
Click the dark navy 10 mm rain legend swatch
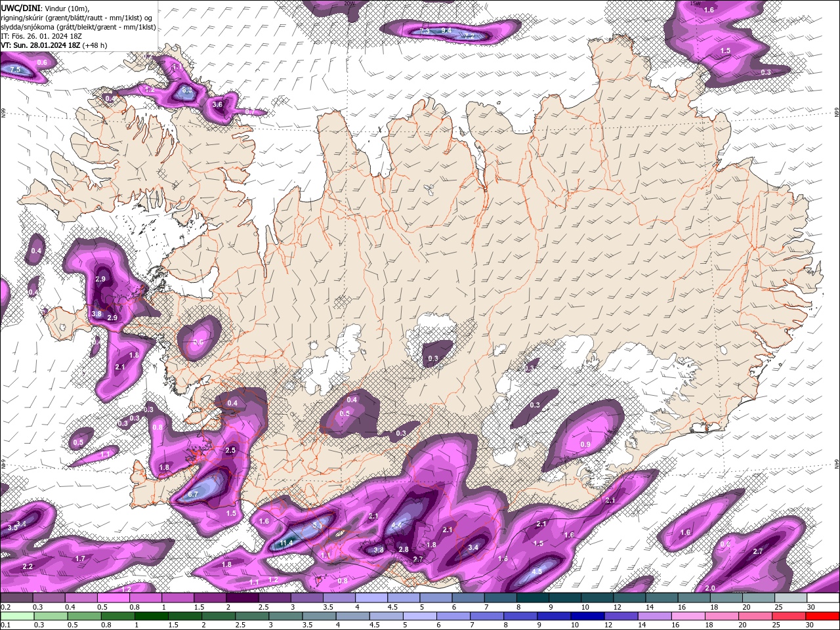(x=586, y=616)
